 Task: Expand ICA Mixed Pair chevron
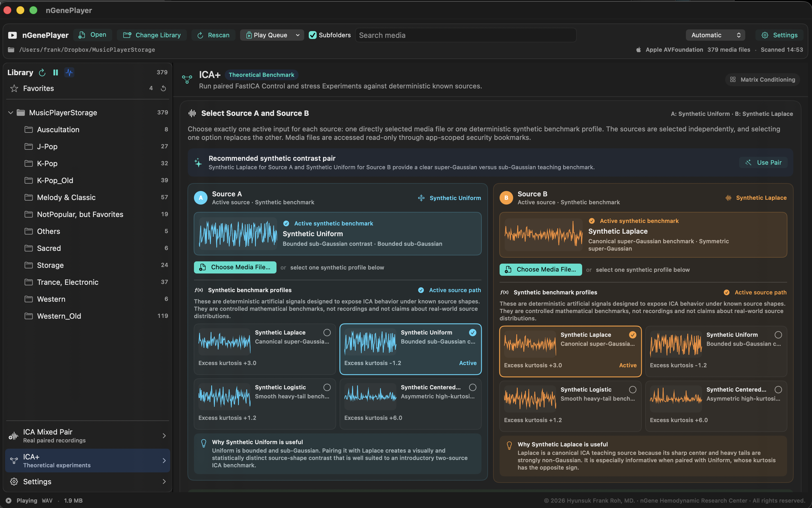coord(164,436)
